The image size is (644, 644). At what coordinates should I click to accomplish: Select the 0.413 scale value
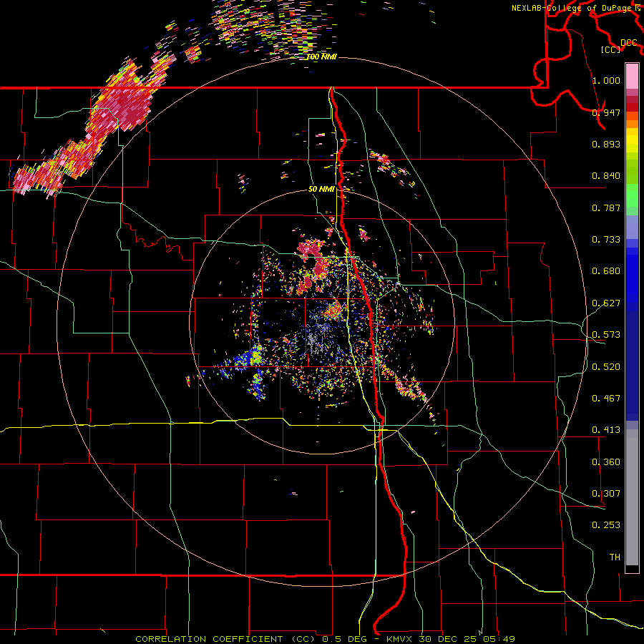pyautogui.click(x=606, y=430)
